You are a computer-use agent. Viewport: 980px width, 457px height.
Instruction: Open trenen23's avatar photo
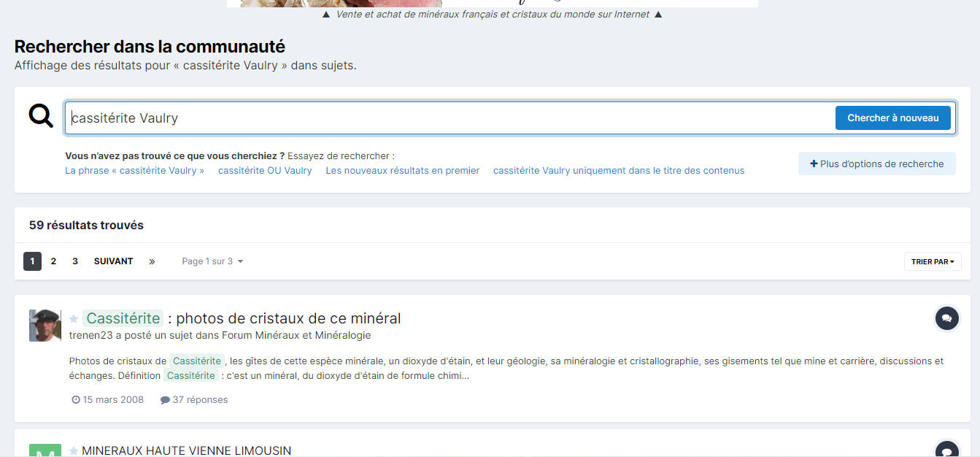click(45, 326)
